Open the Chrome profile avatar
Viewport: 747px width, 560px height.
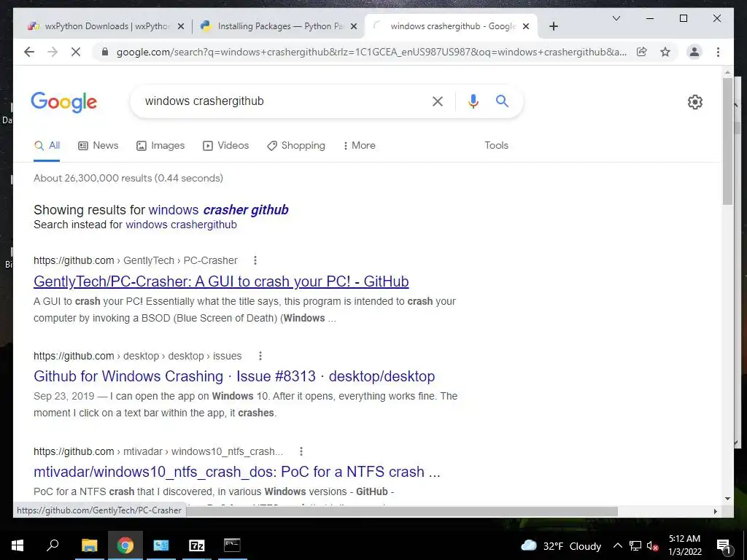[x=694, y=52]
